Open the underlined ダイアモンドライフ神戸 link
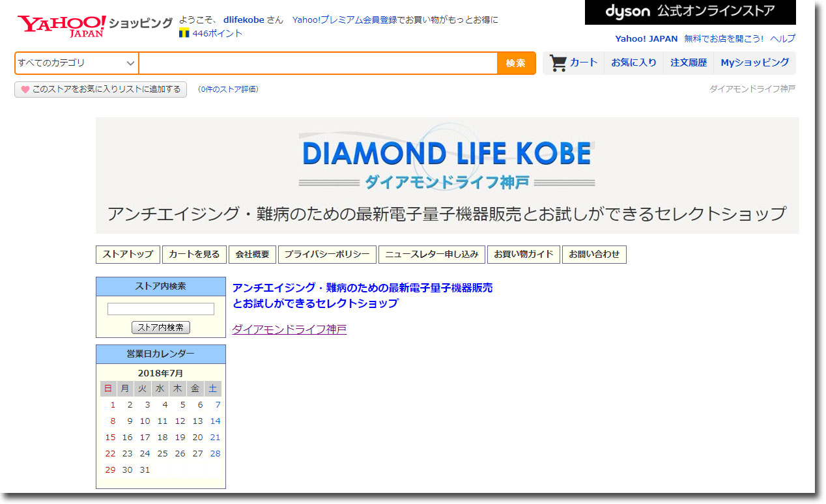The width and height of the screenshot is (826, 504). pos(289,329)
